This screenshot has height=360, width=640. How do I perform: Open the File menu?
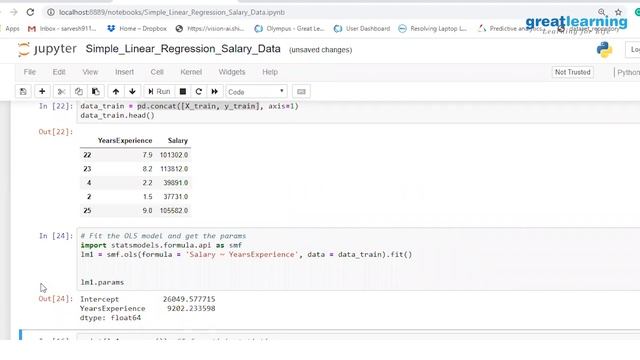click(x=29, y=72)
